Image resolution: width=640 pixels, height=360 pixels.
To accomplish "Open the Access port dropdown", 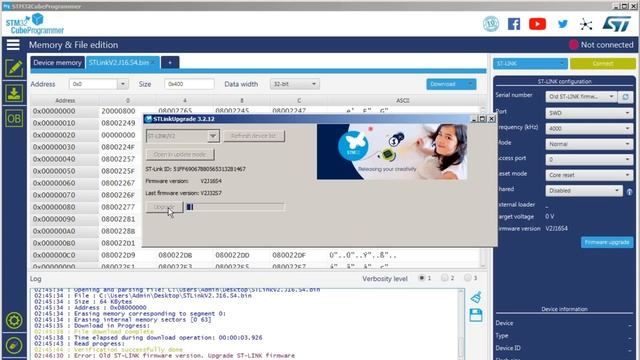I will click(x=589, y=159).
